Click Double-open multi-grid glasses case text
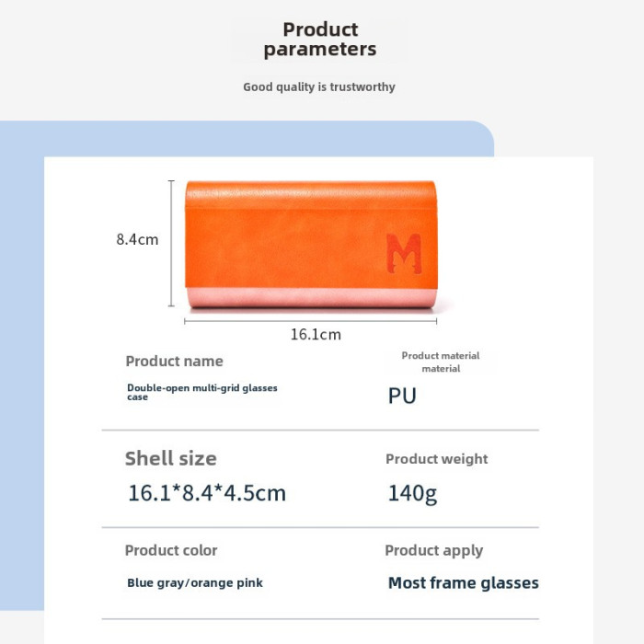This screenshot has height=644, width=644. [x=202, y=392]
